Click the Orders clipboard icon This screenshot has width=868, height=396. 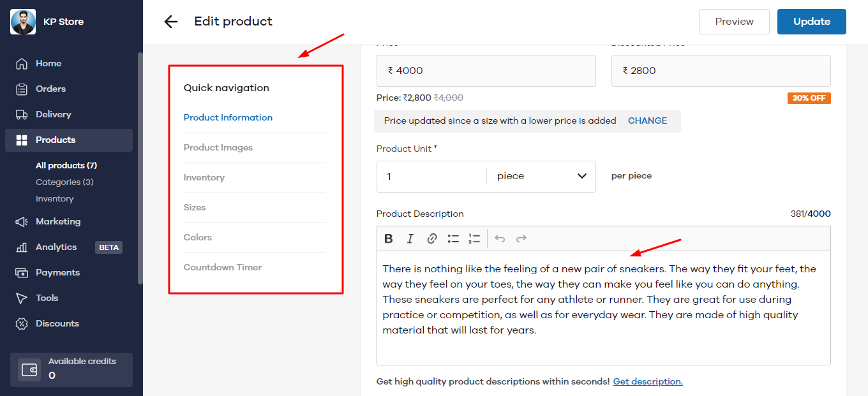(x=22, y=89)
